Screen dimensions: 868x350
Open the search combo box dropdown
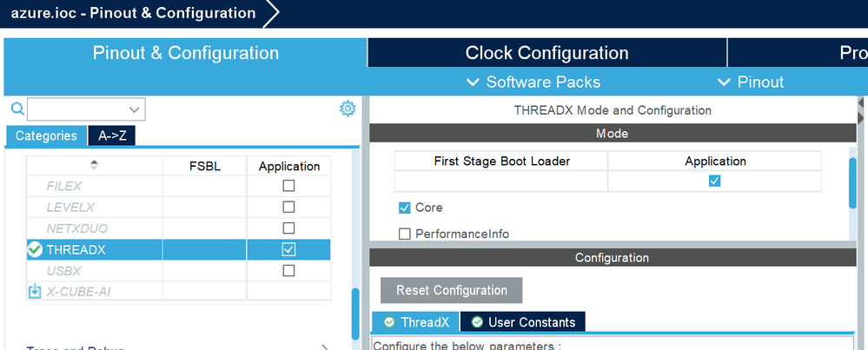[x=134, y=109]
